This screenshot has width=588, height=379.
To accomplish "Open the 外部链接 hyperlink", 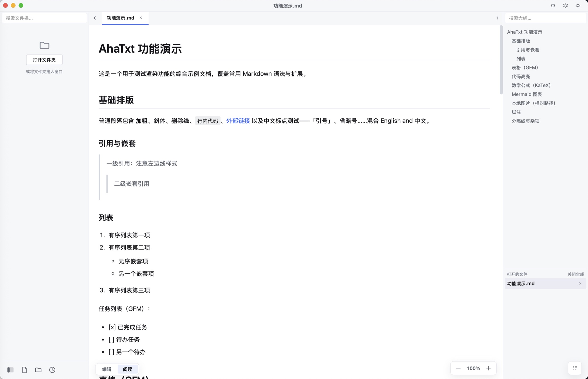I will [238, 121].
